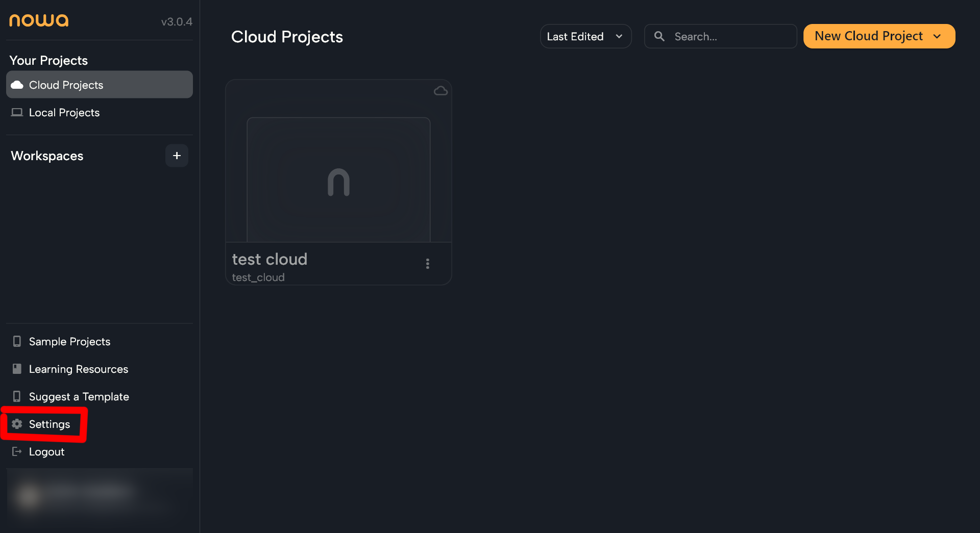Viewport: 980px width, 533px height.
Task: Click the search magnifier icon
Action: click(659, 36)
